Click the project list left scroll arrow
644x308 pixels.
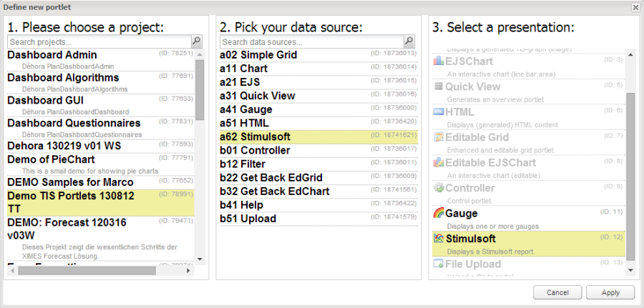pyautogui.click(x=12, y=271)
